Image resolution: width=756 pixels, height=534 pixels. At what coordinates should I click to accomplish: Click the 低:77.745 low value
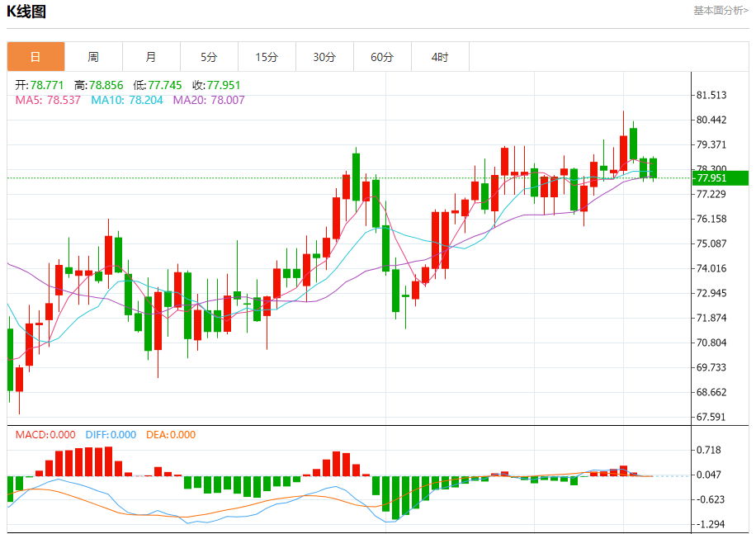[158, 85]
